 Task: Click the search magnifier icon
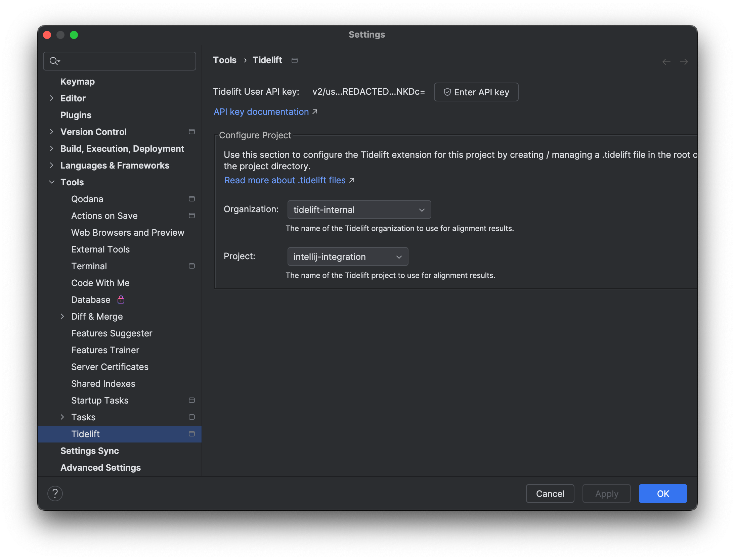coord(54,61)
